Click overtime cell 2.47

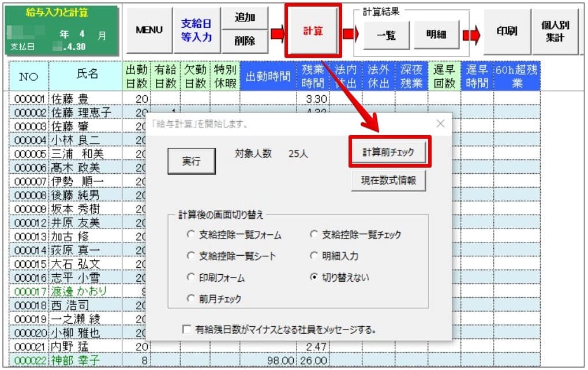click(x=313, y=346)
